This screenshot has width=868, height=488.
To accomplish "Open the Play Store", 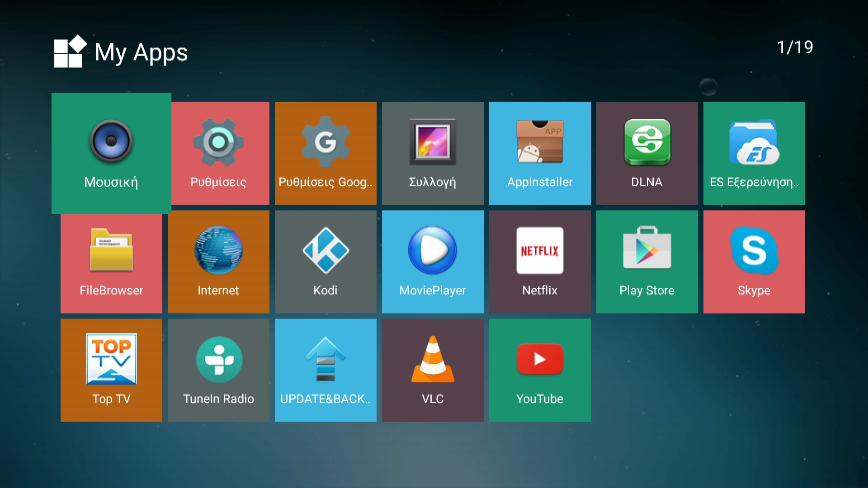I will point(647,262).
